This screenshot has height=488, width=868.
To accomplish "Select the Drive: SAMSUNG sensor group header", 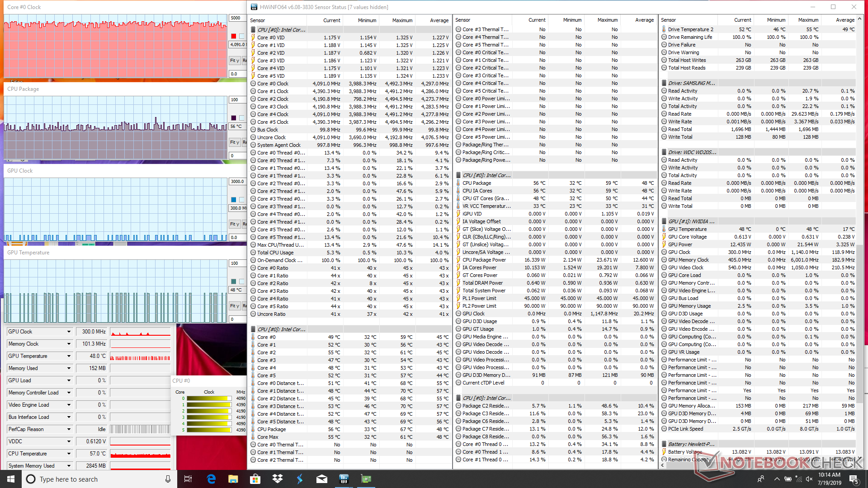I will [x=691, y=83].
